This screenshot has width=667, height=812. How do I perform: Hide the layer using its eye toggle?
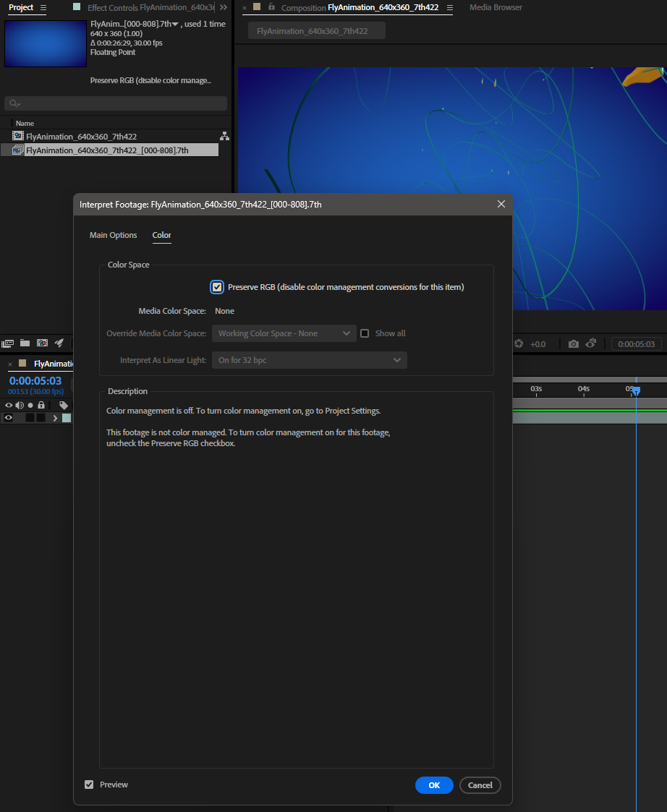tap(9, 418)
